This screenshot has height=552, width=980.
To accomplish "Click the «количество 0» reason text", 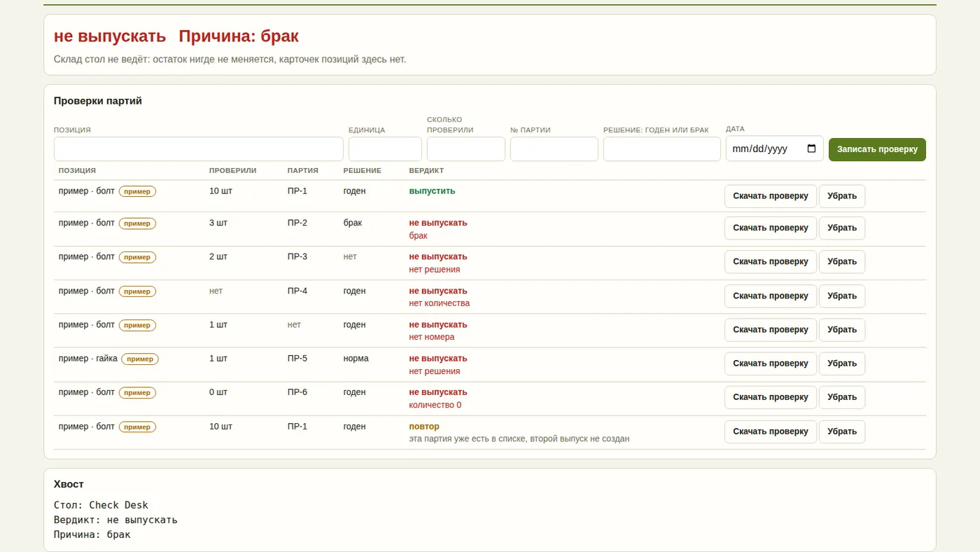I will click(435, 405).
